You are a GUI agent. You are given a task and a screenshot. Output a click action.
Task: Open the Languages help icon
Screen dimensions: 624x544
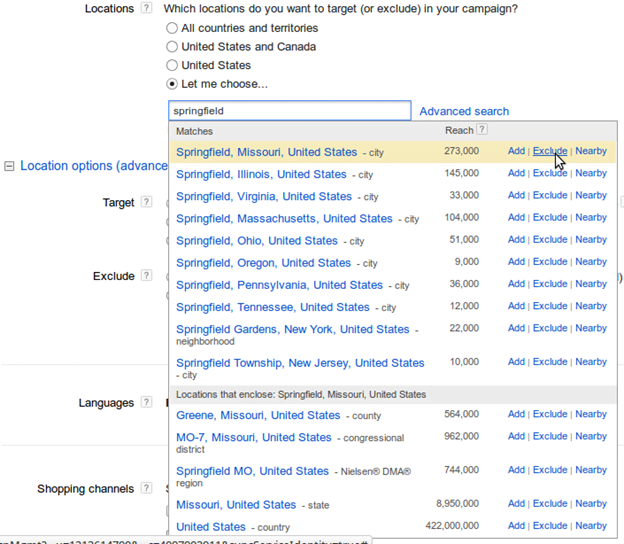coord(146,402)
